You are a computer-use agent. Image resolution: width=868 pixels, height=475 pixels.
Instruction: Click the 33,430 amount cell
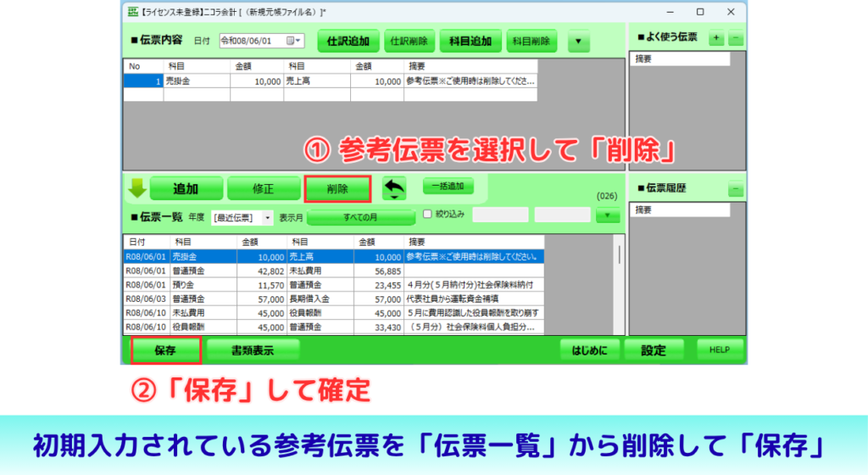click(379, 327)
